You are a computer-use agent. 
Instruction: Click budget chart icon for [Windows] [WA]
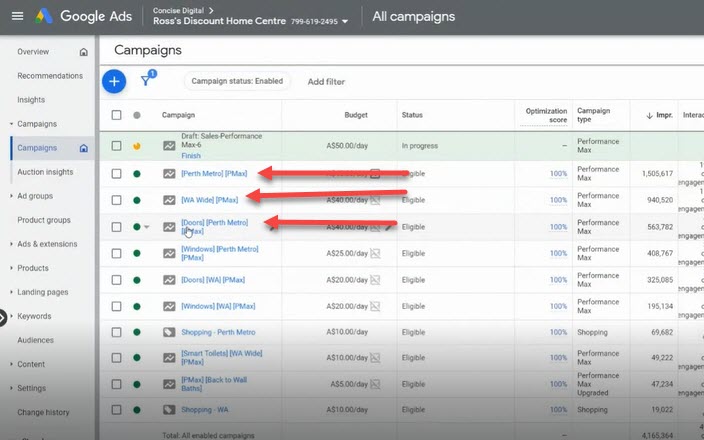tap(375, 307)
